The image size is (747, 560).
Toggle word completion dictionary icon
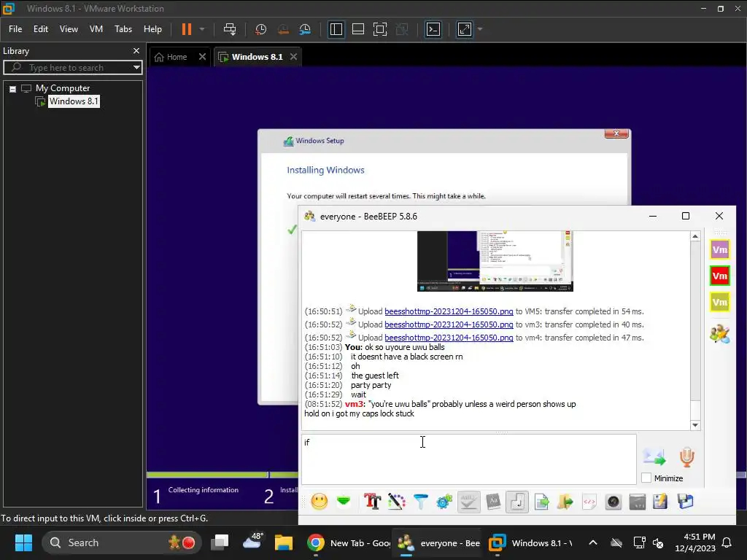(493, 502)
